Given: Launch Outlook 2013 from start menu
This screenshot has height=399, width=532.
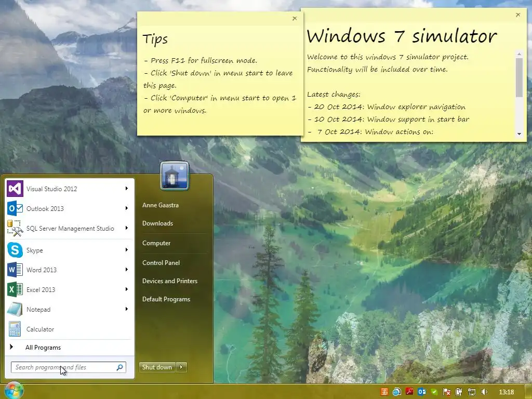Looking at the screenshot, I should (x=70, y=208).
